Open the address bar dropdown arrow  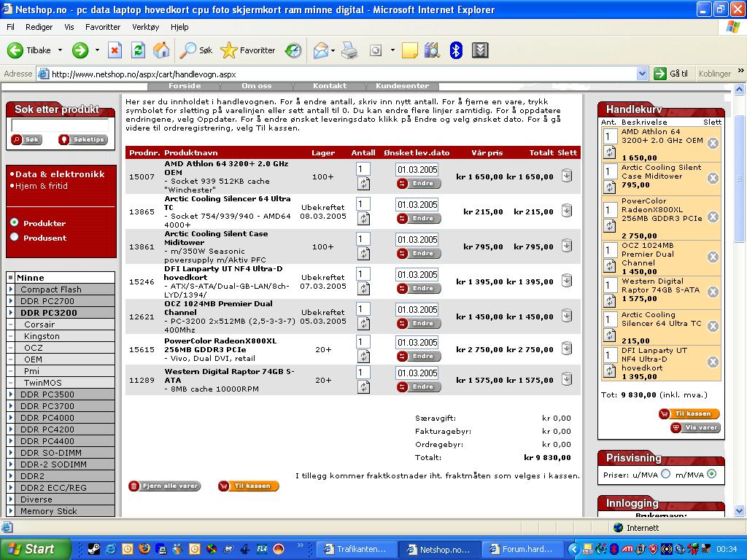click(x=642, y=74)
